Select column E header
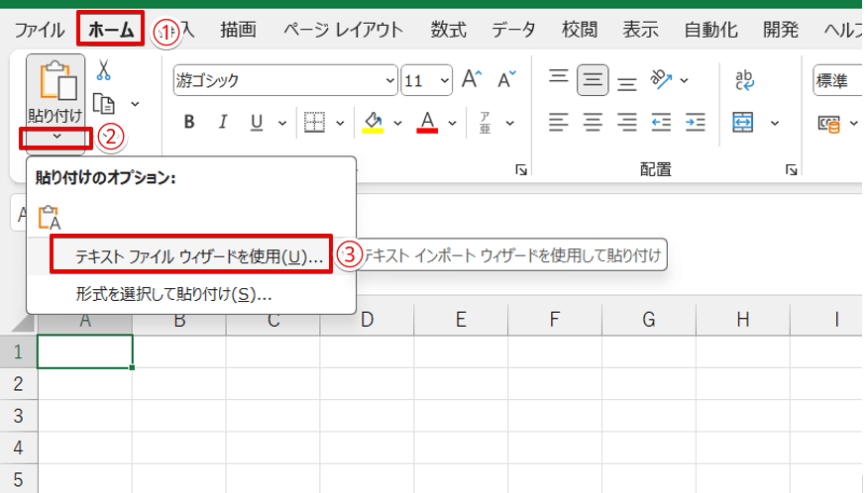The width and height of the screenshot is (868, 493). pos(461,320)
